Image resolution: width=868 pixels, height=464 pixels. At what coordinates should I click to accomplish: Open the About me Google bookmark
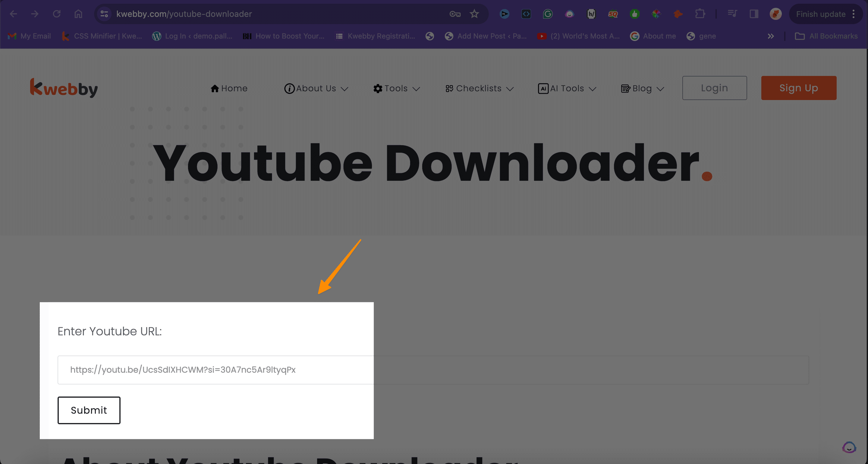[653, 36]
